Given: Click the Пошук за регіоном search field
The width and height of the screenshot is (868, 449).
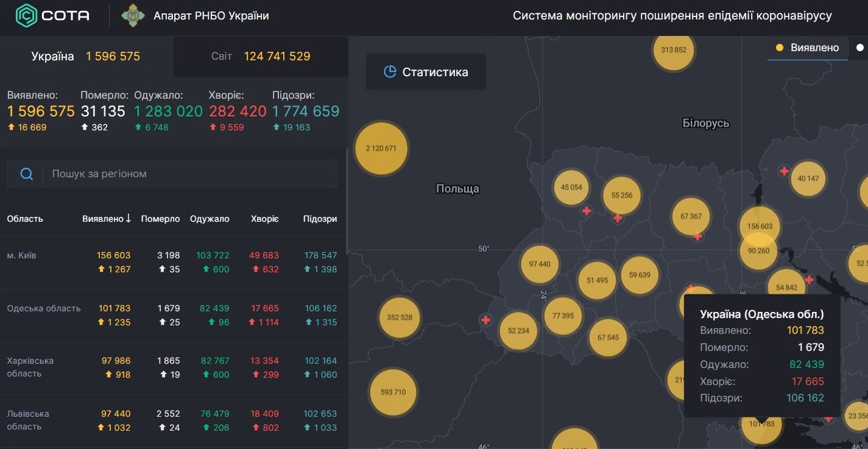Looking at the screenshot, I should click(172, 174).
